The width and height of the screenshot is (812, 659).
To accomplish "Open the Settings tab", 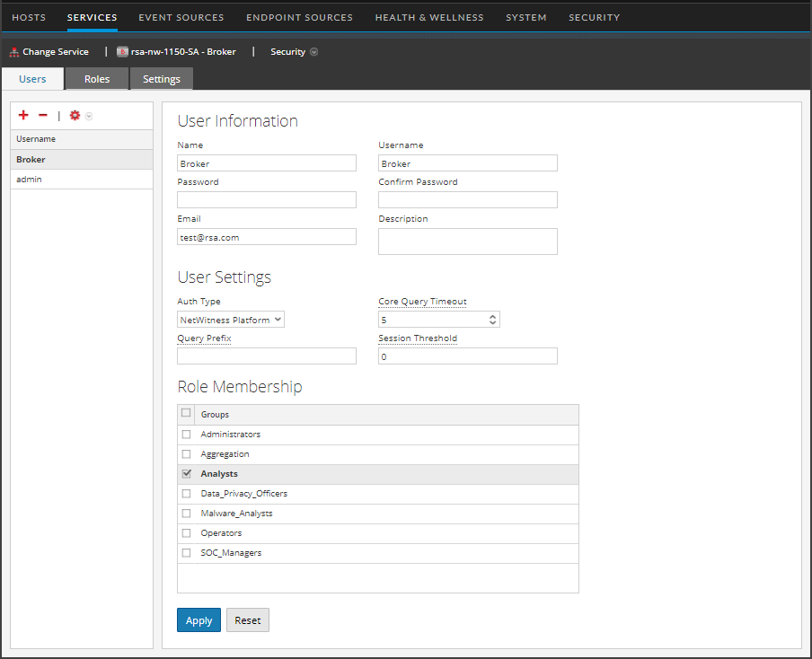I will [161, 78].
